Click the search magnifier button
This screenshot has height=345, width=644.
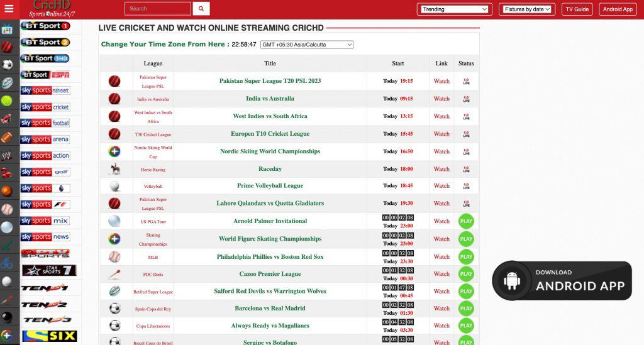pyautogui.click(x=201, y=9)
